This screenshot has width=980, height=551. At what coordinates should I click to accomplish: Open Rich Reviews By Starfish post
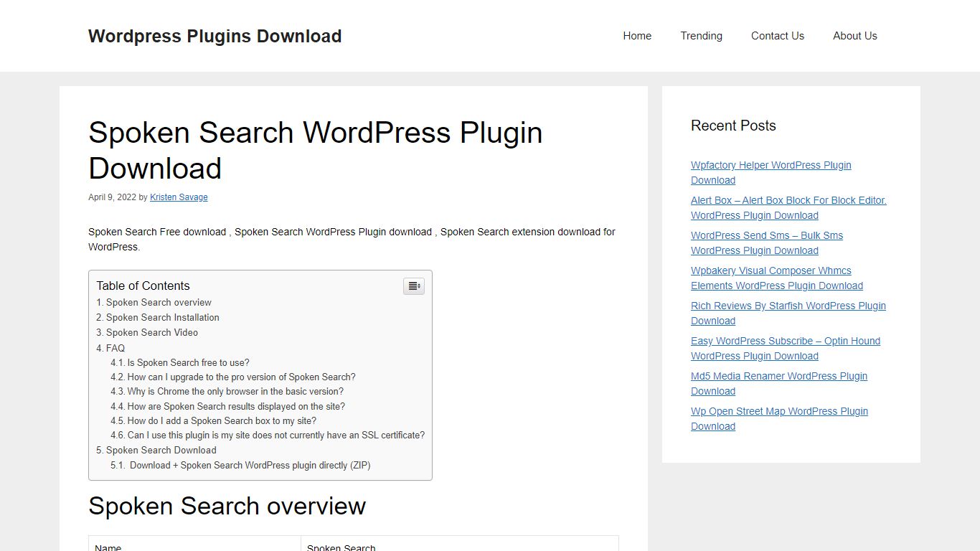click(788, 314)
